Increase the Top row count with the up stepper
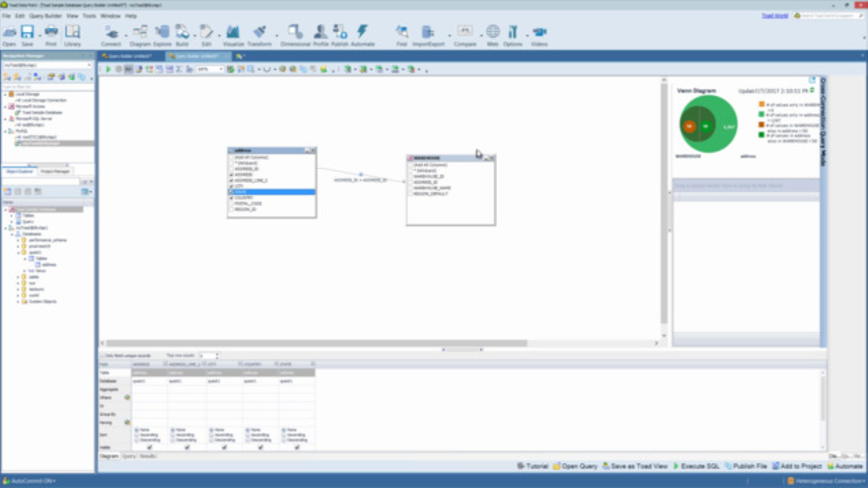Viewport: 868px width, 488px height. 217,353
